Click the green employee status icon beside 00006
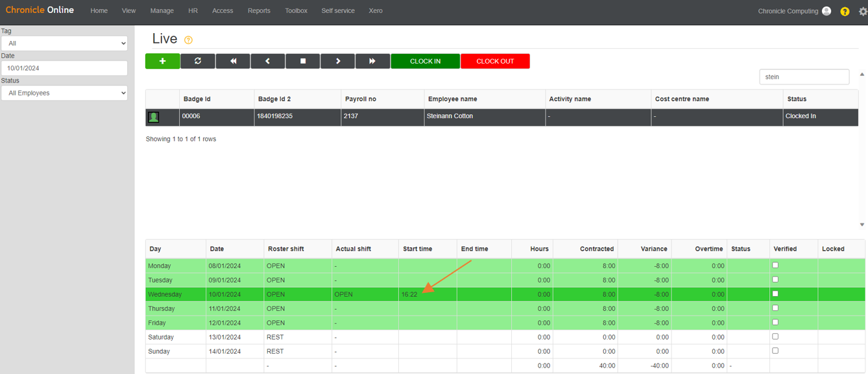 154,117
